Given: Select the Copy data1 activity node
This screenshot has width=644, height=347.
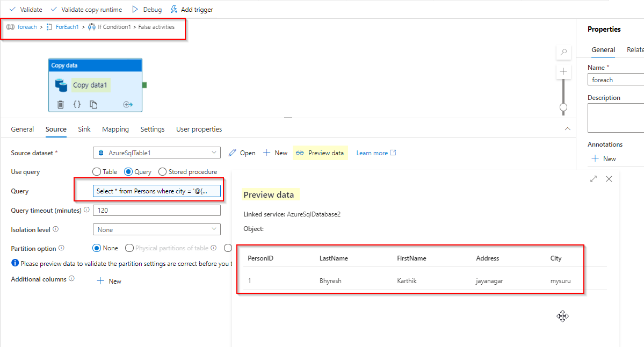Looking at the screenshot, I should point(95,85).
